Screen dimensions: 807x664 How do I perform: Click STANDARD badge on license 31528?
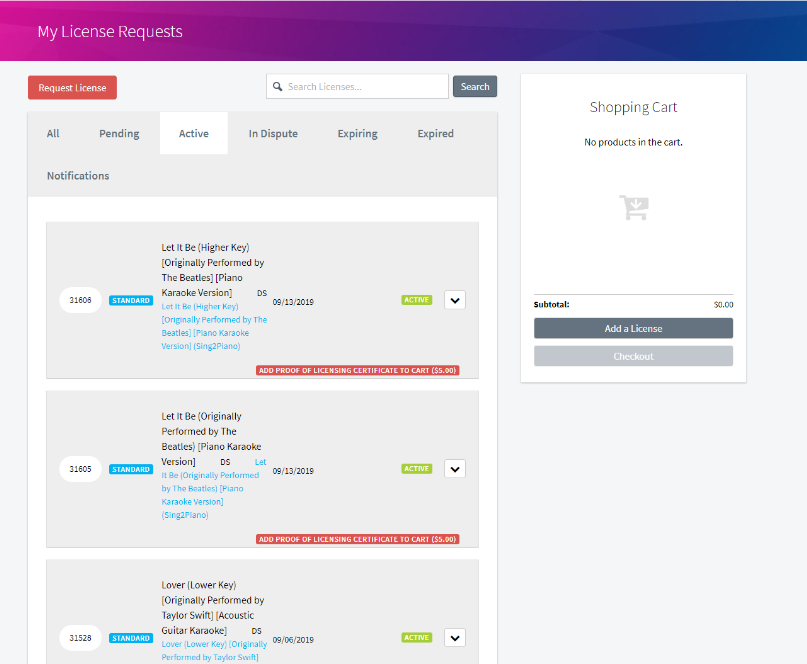[131, 638]
